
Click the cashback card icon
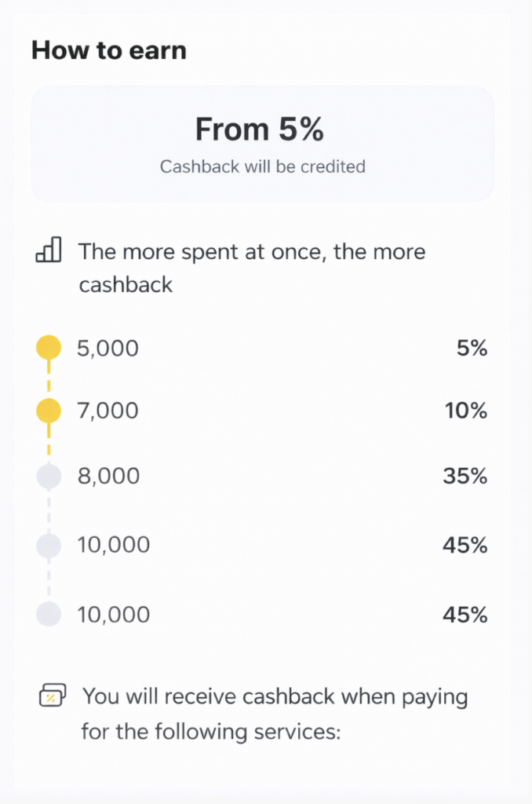[52, 696]
